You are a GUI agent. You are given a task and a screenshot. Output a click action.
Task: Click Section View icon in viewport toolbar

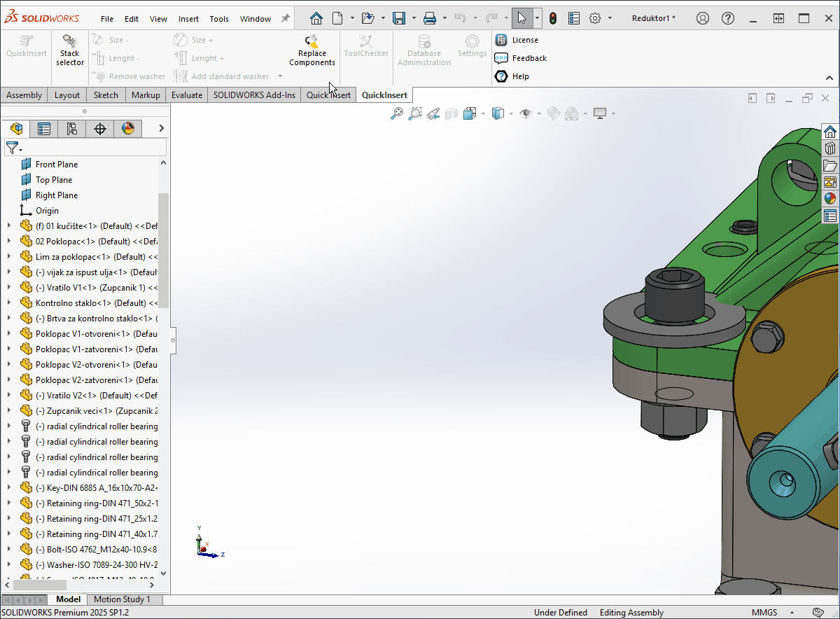[451, 113]
